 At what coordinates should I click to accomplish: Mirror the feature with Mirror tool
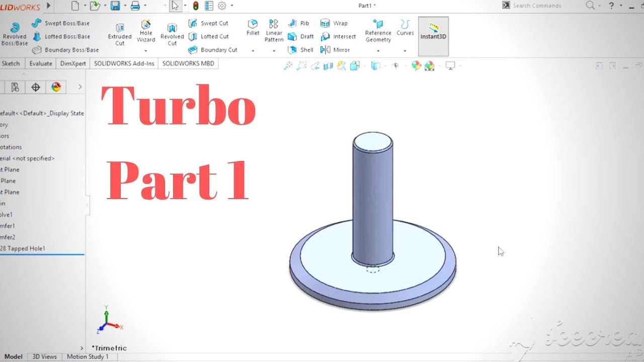point(335,50)
